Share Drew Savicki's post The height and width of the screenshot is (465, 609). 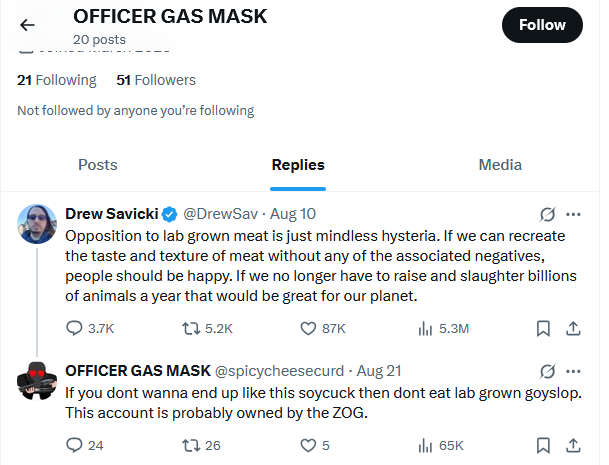[574, 328]
